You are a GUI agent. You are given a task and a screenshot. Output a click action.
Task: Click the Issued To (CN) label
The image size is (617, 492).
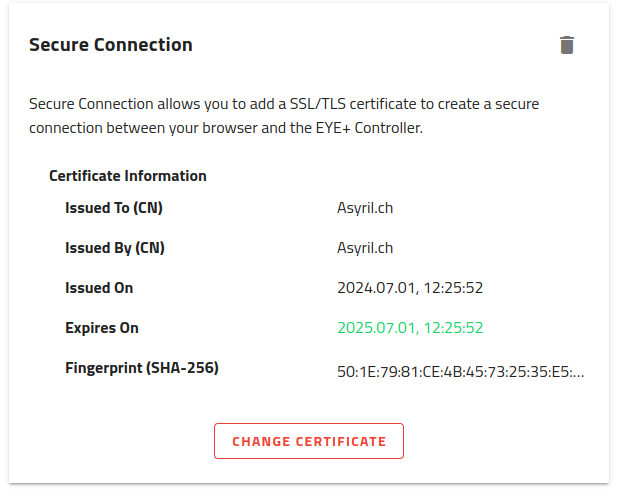tap(113, 208)
